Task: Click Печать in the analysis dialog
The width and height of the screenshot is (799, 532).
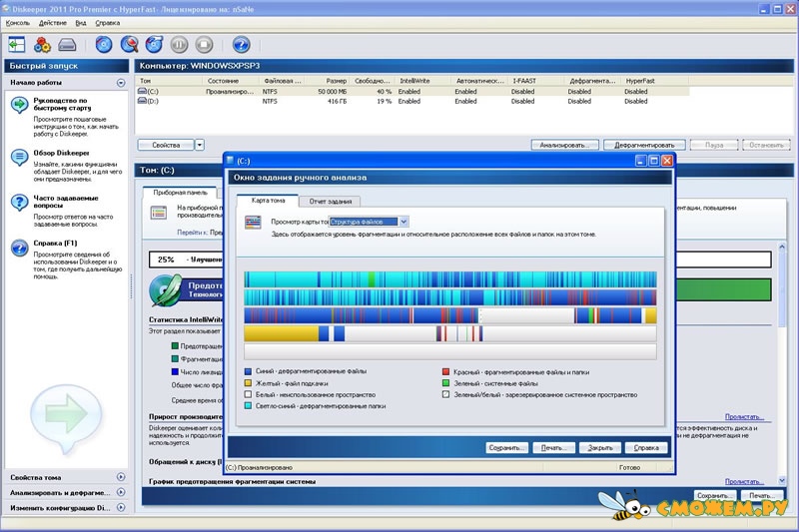Action: (554, 448)
